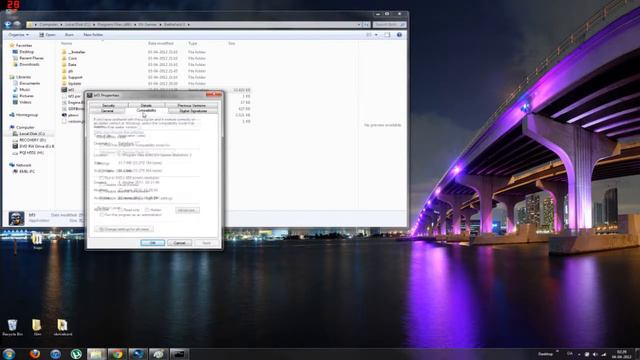Open address bar history dropdown arrow

(359, 24)
